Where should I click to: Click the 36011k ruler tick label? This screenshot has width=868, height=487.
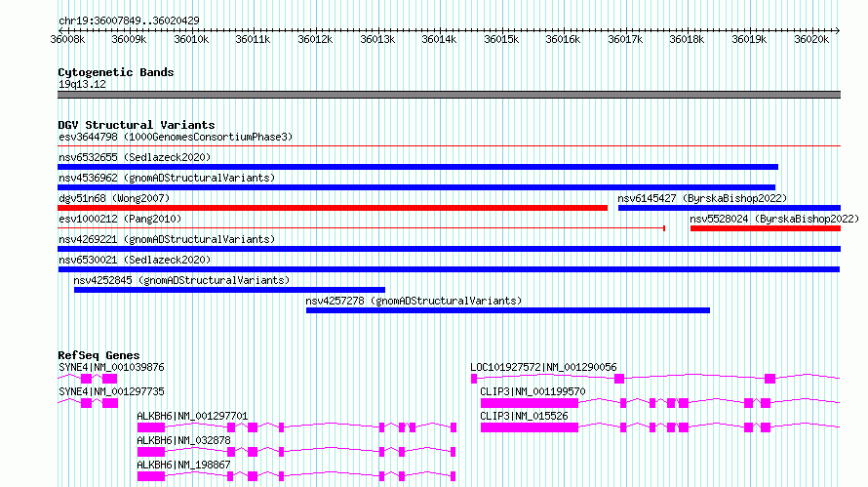[x=253, y=39]
